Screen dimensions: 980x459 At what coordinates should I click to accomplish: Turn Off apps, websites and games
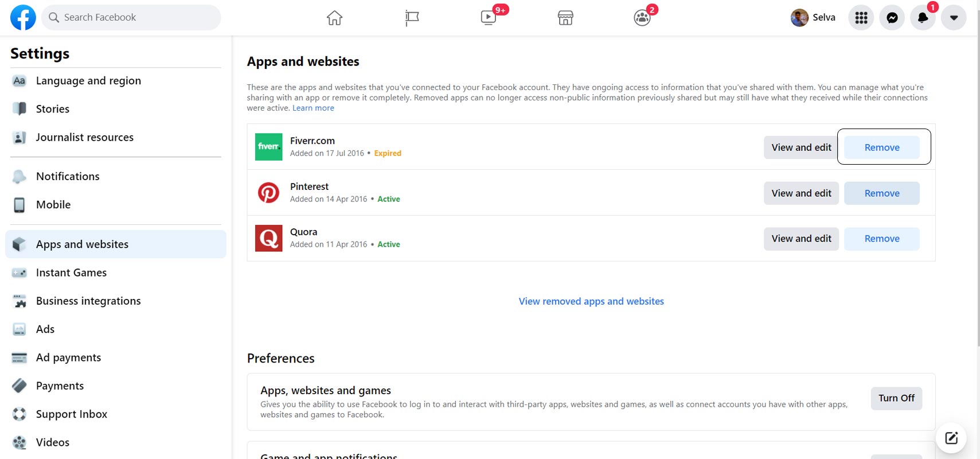click(x=896, y=398)
